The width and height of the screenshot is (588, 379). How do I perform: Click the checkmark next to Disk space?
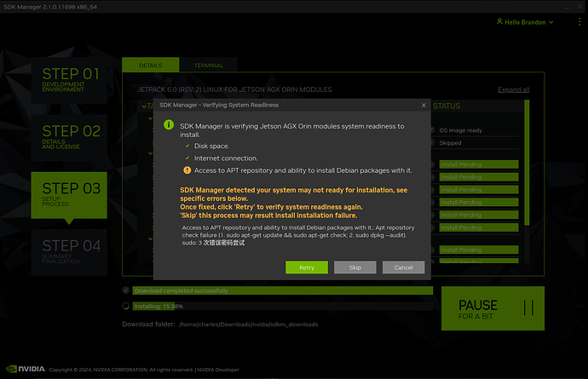(187, 146)
